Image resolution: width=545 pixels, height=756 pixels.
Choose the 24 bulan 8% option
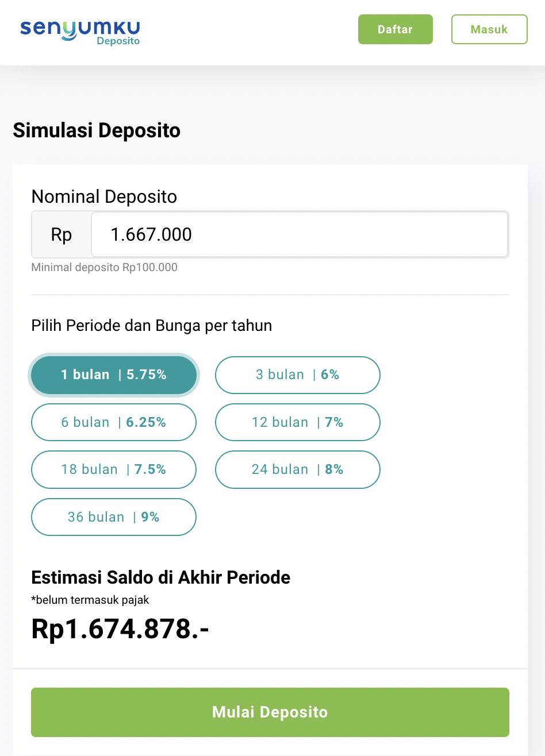pos(298,469)
